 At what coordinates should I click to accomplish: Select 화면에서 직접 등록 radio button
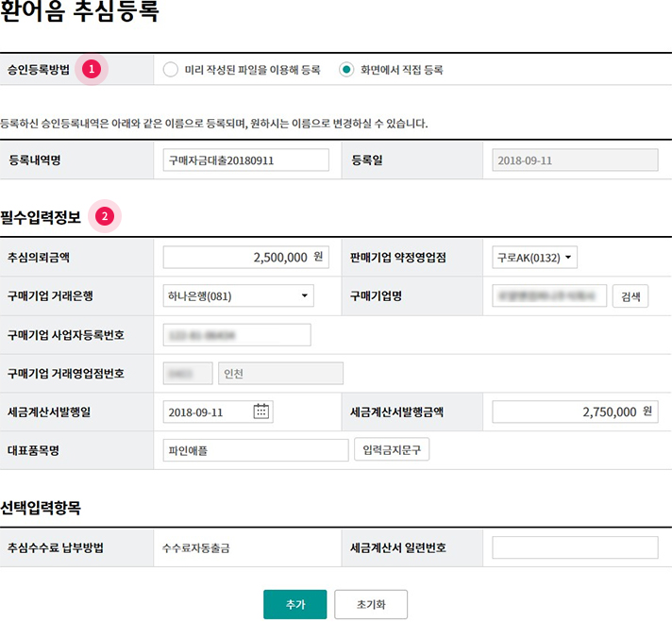pyautogui.click(x=346, y=69)
